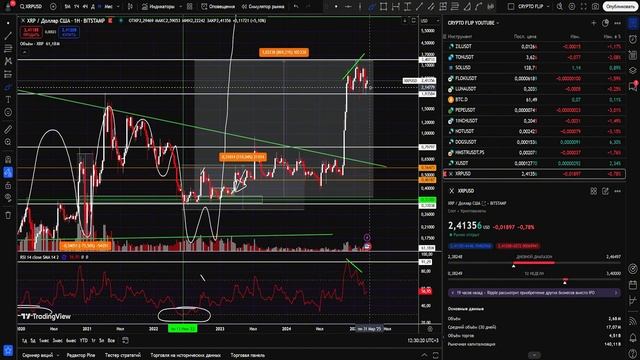Open chats icon with red notification
The image size is (640, 360).
633,86
